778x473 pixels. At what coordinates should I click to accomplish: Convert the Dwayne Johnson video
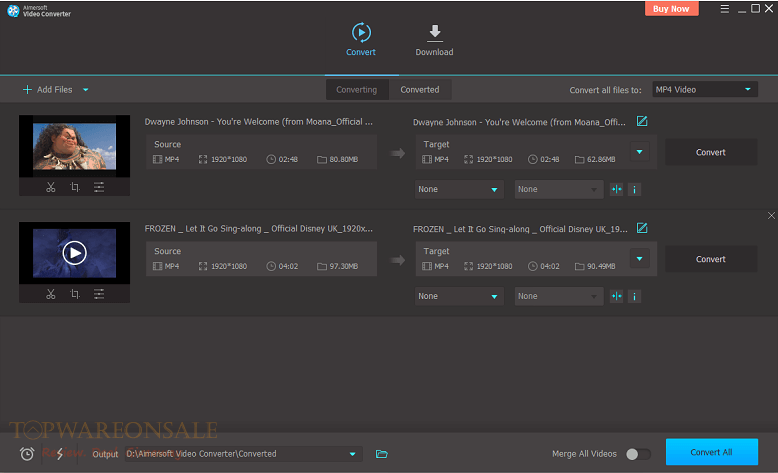point(711,152)
